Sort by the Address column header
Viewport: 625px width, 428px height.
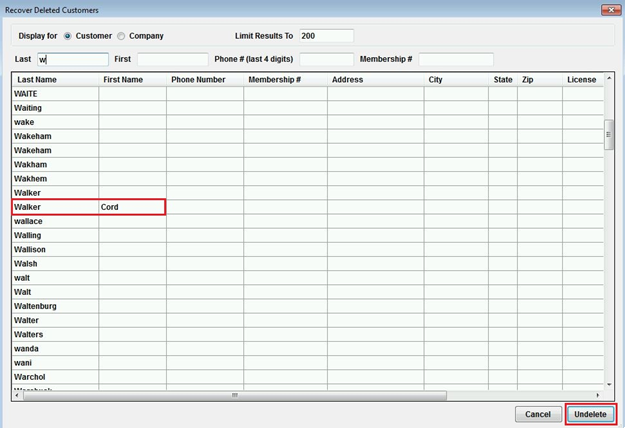click(x=376, y=80)
